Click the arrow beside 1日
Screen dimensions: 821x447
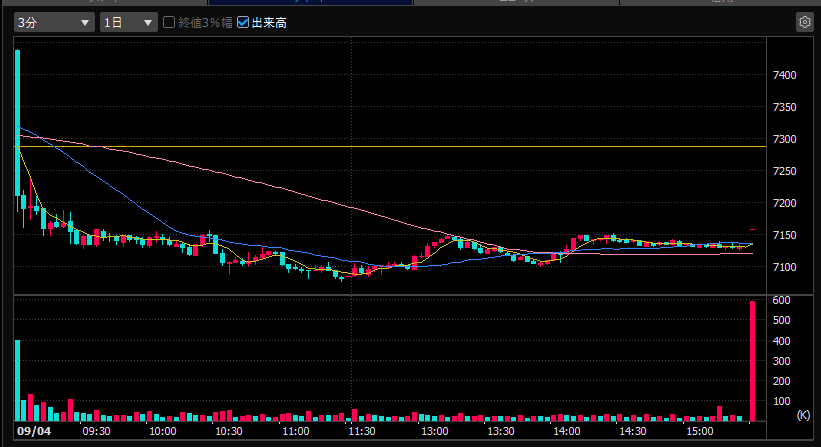tap(148, 23)
